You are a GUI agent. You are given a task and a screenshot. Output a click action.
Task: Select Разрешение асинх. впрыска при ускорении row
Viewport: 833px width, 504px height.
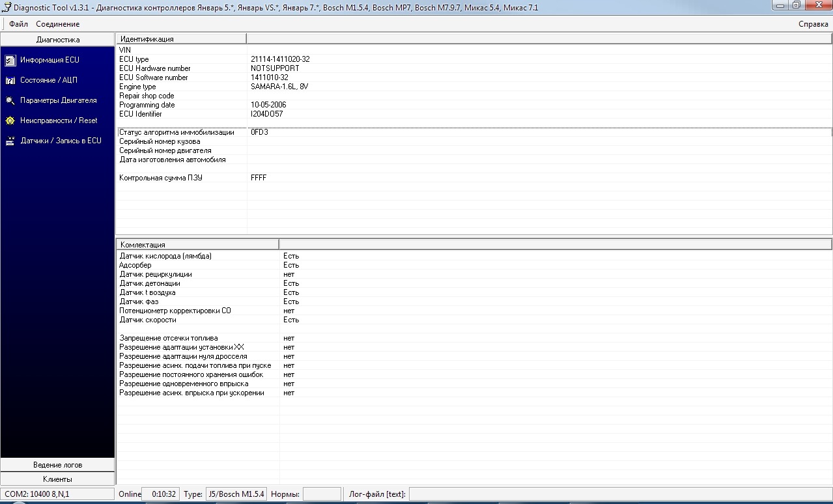click(474, 393)
